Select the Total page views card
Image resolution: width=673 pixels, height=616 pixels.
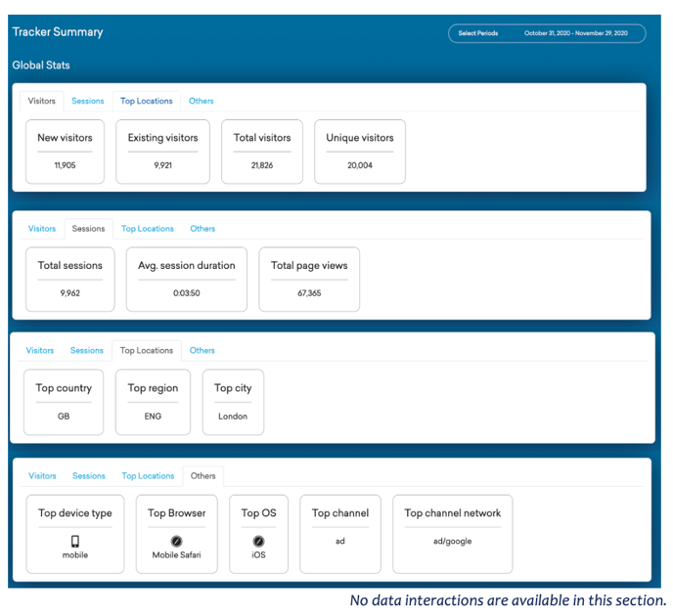coord(309,279)
